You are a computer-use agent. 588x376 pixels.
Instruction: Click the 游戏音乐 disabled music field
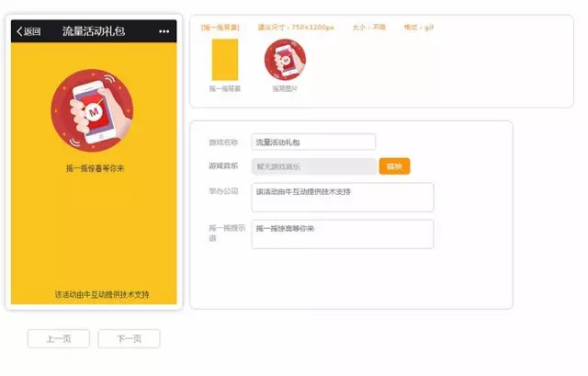coord(313,166)
